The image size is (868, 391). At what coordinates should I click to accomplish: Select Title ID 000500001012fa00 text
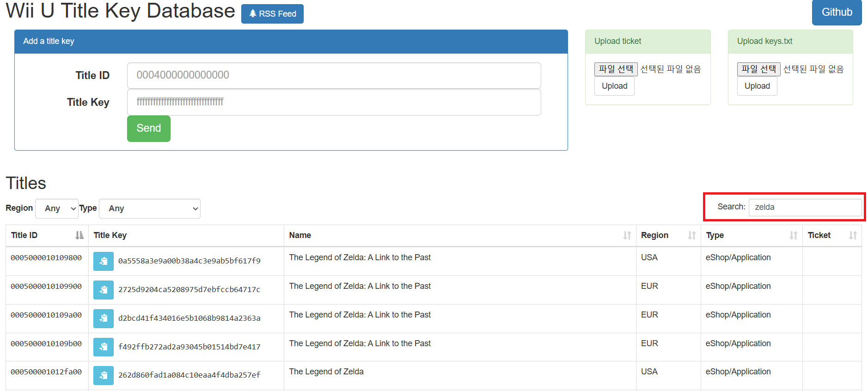pos(46,372)
